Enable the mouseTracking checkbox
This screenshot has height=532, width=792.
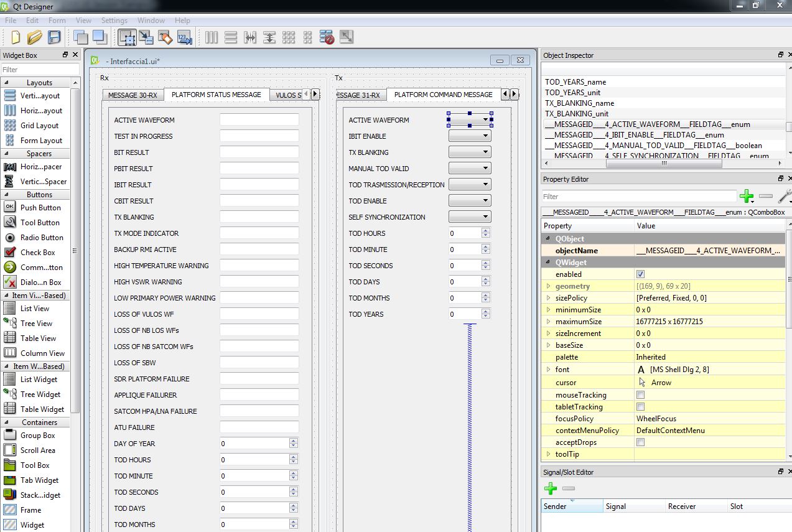pos(640,395)
